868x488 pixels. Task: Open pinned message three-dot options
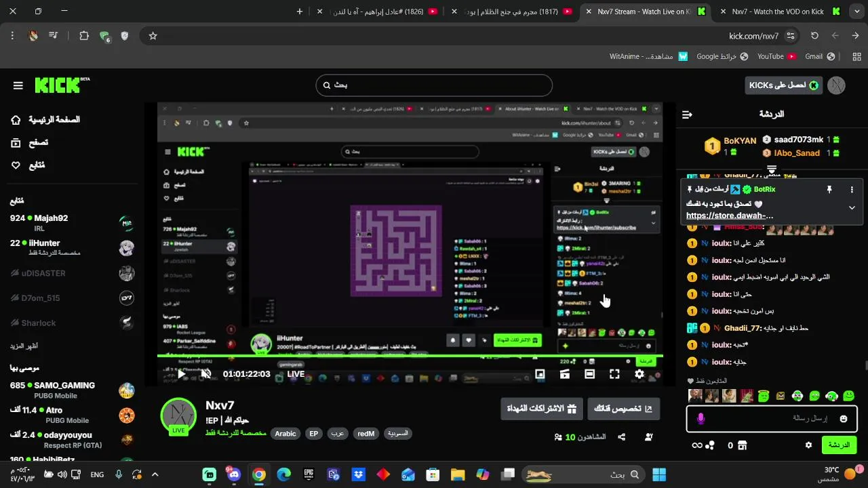pyautogui.click(x=852, y=190)
